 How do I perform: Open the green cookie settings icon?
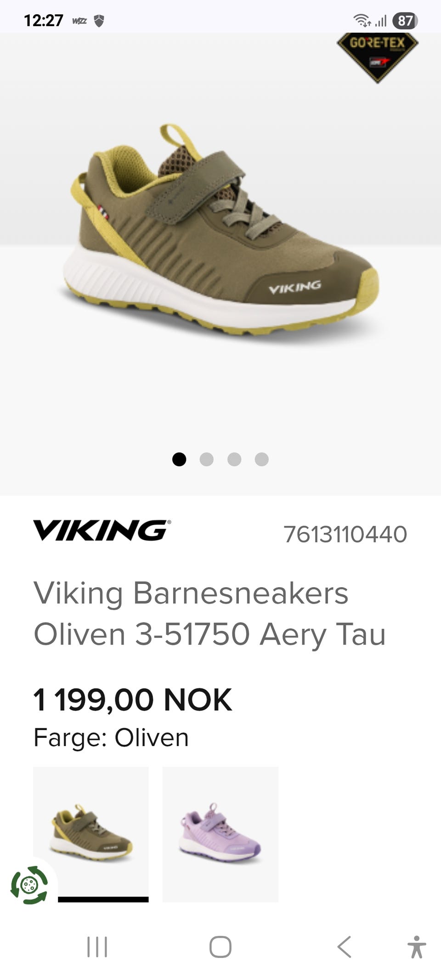tap(29, 885)
